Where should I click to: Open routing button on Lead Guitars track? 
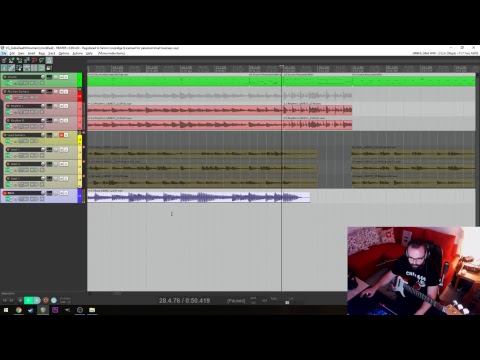coord(49,135)
